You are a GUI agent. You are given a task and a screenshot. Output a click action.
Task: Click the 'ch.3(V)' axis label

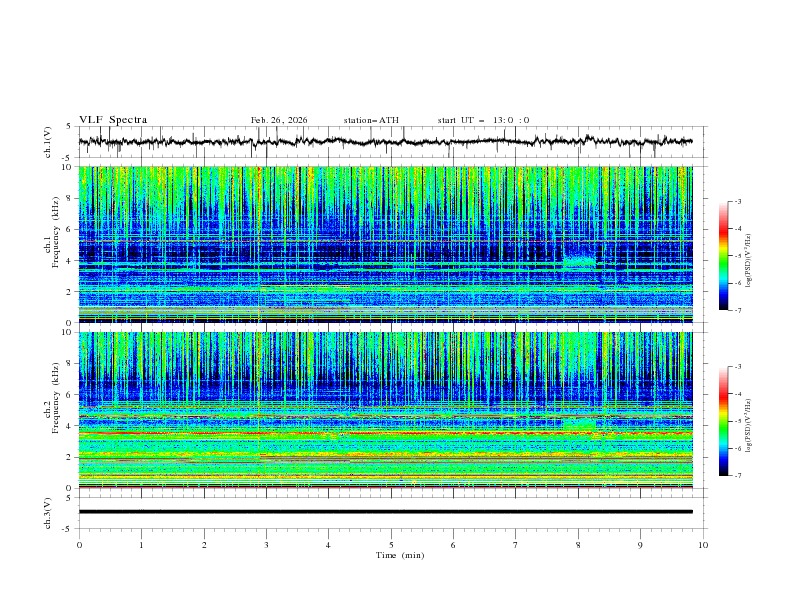(x=48, y=513)
